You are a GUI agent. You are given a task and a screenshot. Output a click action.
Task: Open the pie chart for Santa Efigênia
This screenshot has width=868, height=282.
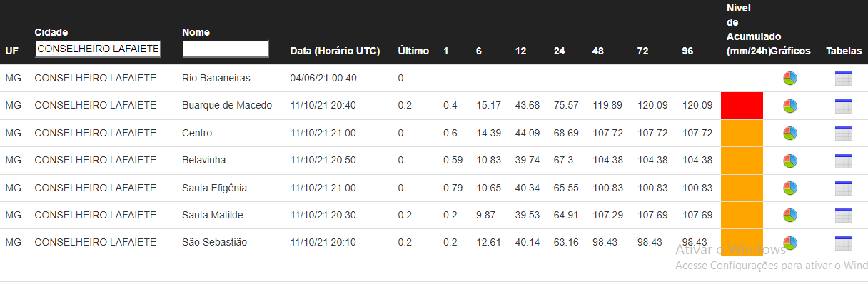pyautogui.click(x=790, y=188)
